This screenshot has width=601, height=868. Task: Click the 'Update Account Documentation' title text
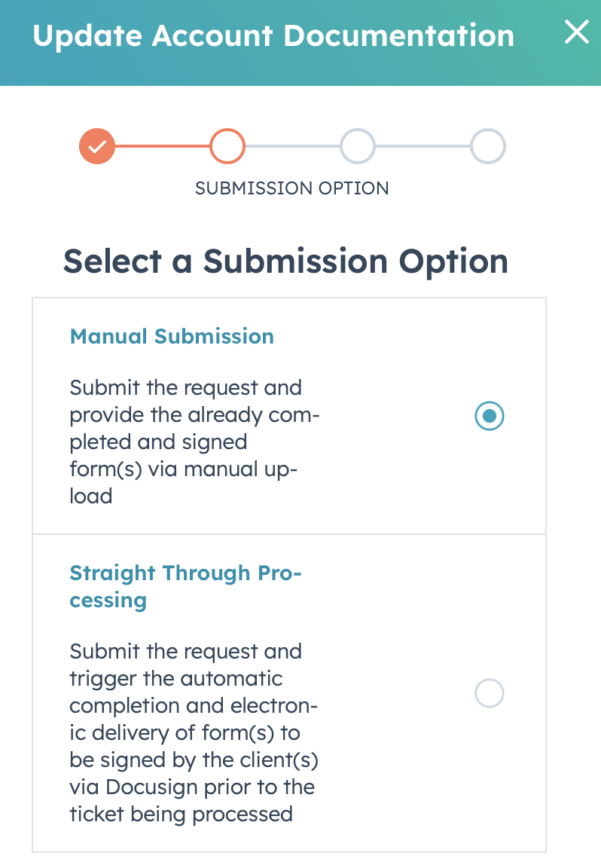point(273,36)
